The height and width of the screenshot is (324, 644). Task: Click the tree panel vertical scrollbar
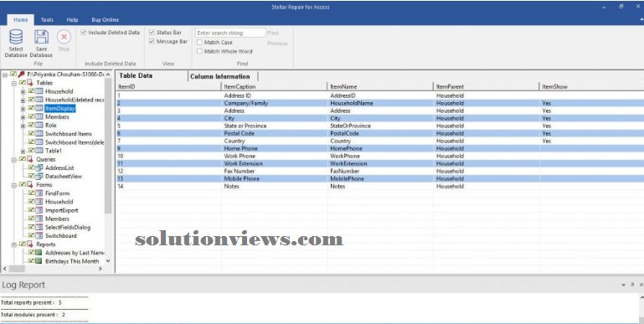(x=108, y=146)
